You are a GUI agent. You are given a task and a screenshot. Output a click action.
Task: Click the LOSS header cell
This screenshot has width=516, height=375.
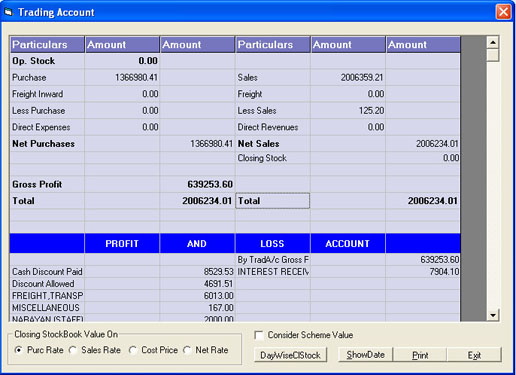[272, 243]
